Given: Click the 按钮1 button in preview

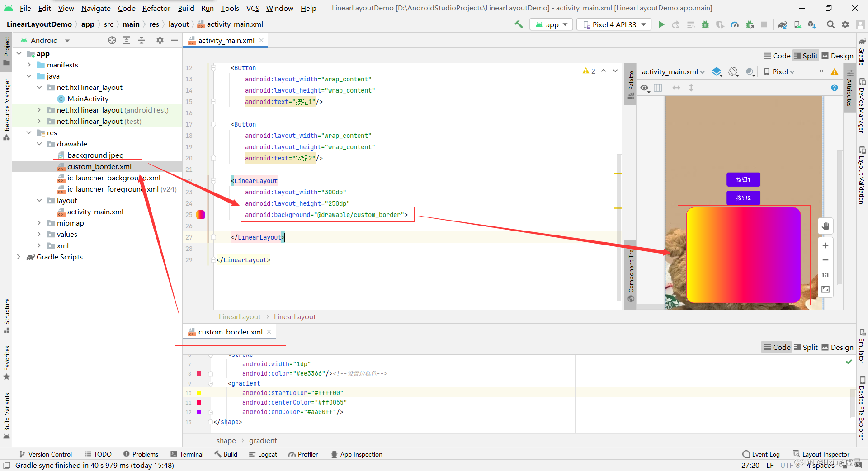Looking at the screenshot, I should pos(743,179).
